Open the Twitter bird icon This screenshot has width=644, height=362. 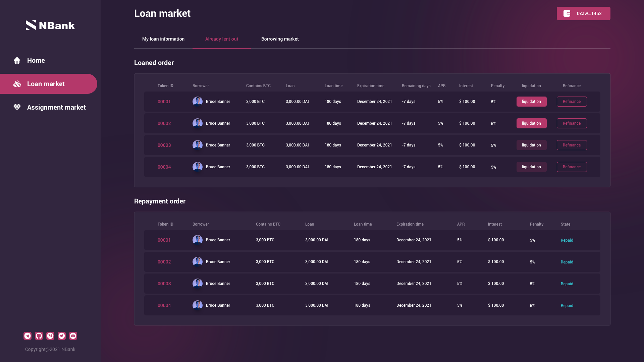(62, 336)
